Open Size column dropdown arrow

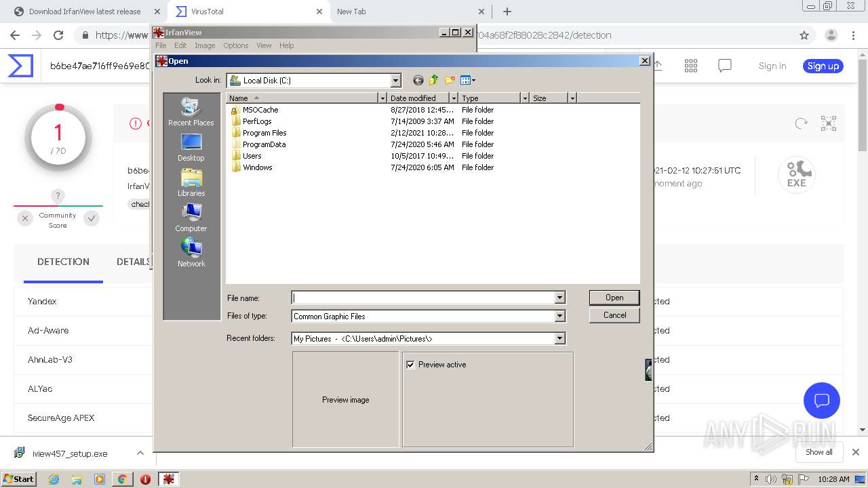click(572, 98)
